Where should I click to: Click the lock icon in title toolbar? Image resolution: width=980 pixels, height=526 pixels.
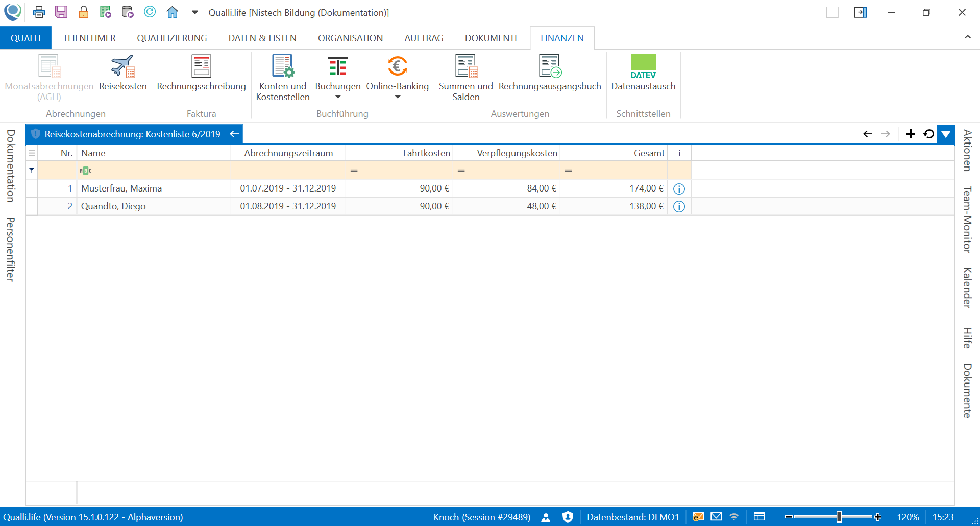pyautogui.click(x=84, y=12)
